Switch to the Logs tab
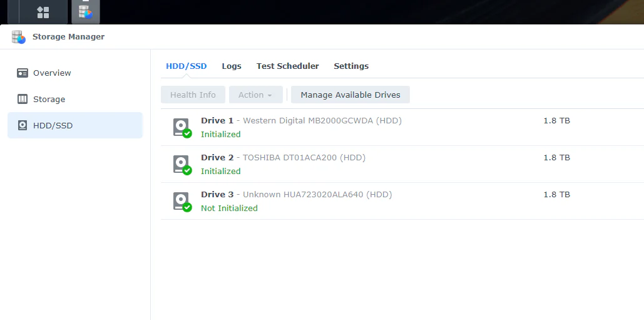Screen dimensions: 644x320 tap(232, 66)
